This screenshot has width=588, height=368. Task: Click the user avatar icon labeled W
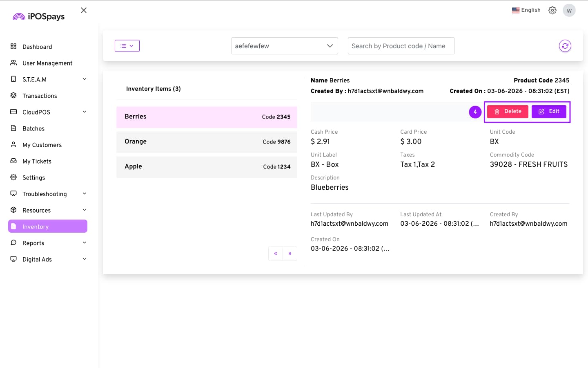(x=569, y=10)
